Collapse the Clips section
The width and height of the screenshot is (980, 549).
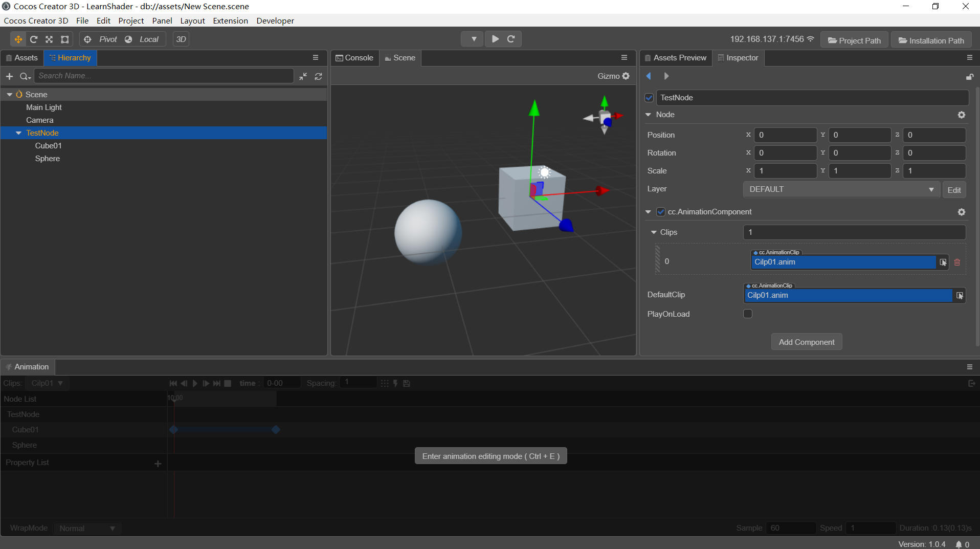[x=654, y=232]
